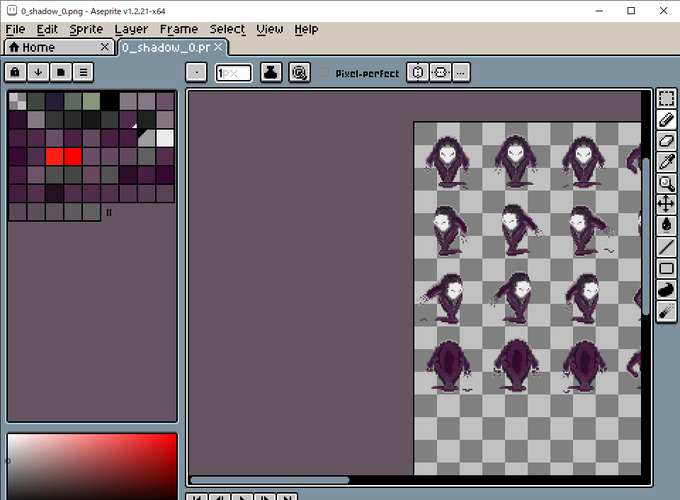Screen dimensions: 680x500
Task: Select the Rectangular Marquee tool
Action: pyautogui.click(x=666, y=98)
